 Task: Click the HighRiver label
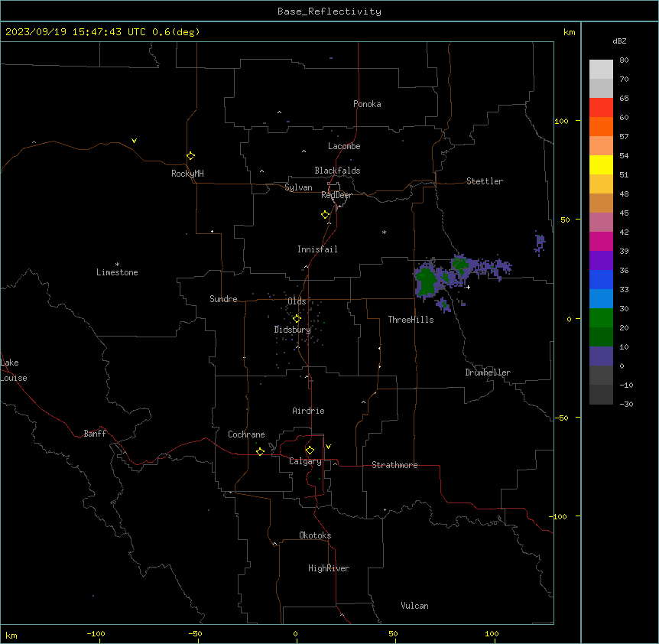[x=329, y=568]
